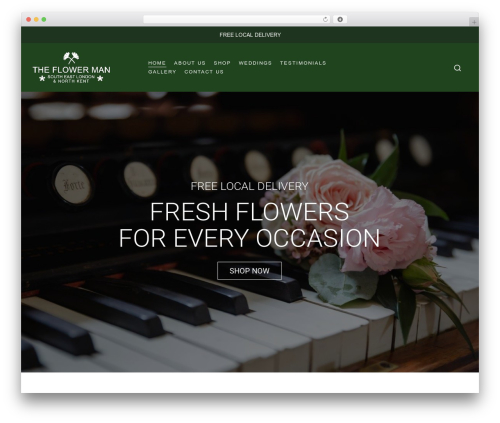Screen dimensions: 500x423
Task: Close the browser window with red button
Action: pyautogui.click(x=29, y=19)
